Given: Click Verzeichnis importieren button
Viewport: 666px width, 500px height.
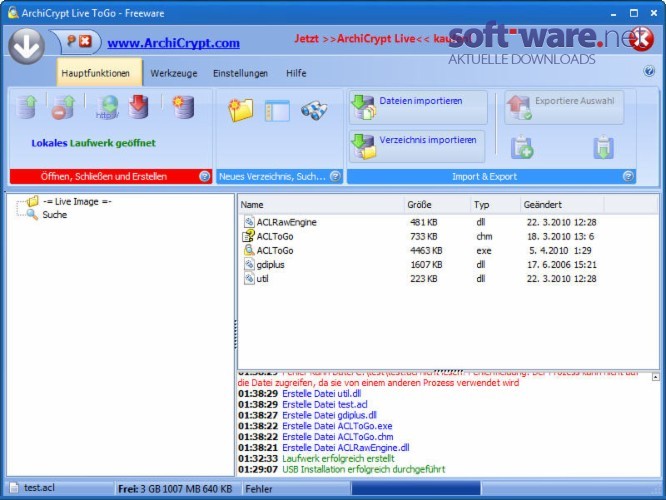Looking at the screenshot, I should pos(417,147).
